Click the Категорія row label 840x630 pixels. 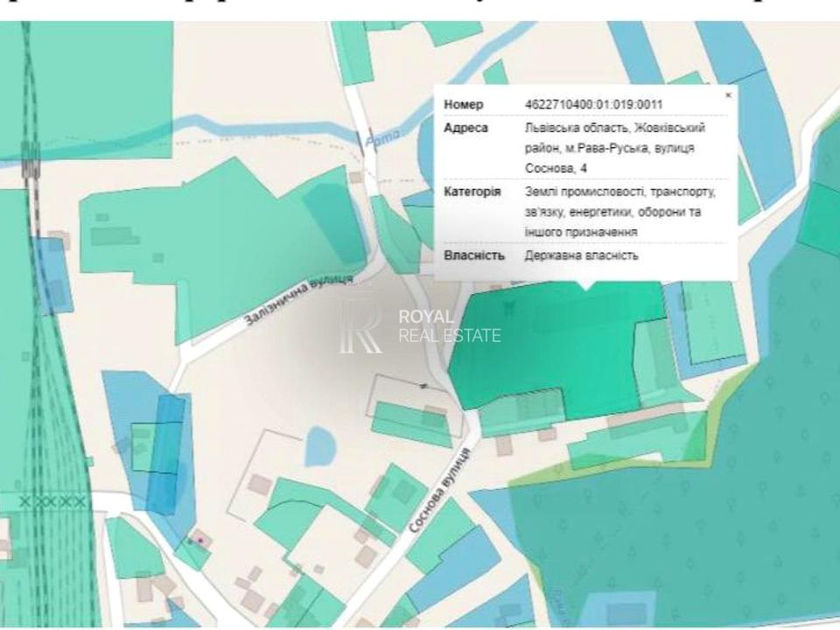point(472,192)
